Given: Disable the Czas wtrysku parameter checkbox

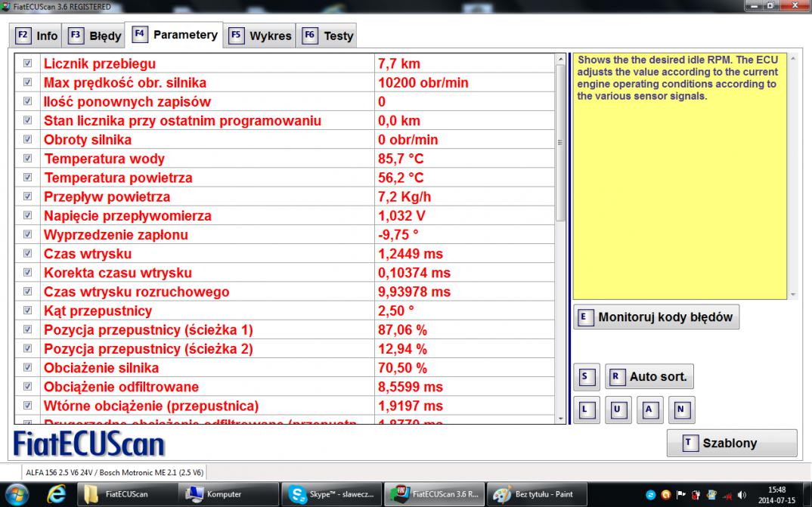Looking at the screenshot, I should [28, 254].
